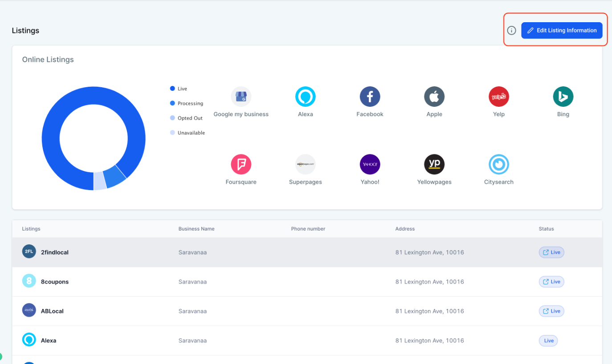Screen dimensions: 612x364
Task: Click the Google my business label text
Action: click(241, 114)
